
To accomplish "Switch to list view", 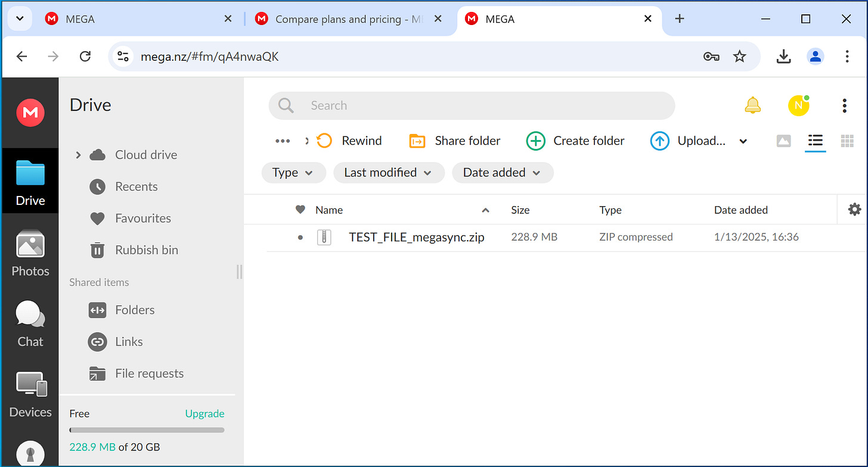I will pyautogui.click(x=816, y=141).
